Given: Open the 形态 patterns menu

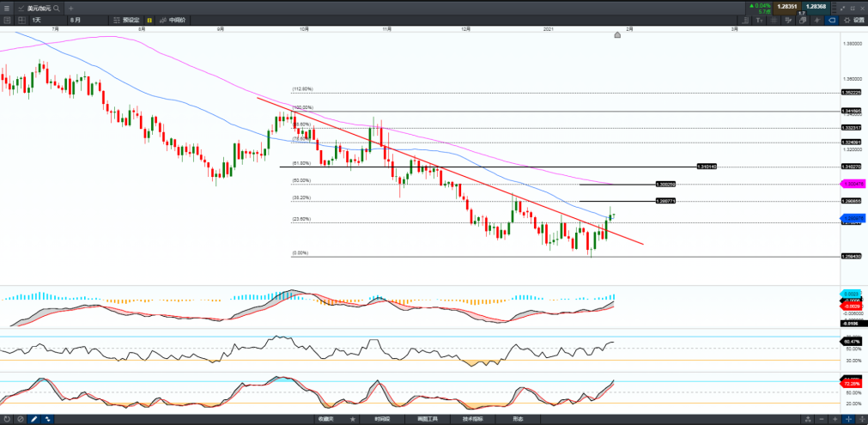Looking at the screenshot, I should [518, 420].
